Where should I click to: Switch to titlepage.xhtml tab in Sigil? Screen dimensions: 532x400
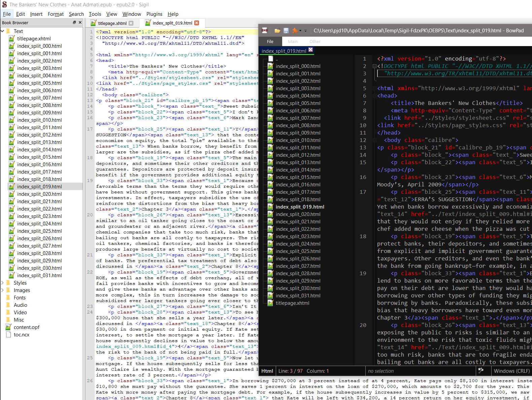pos(112,23)
